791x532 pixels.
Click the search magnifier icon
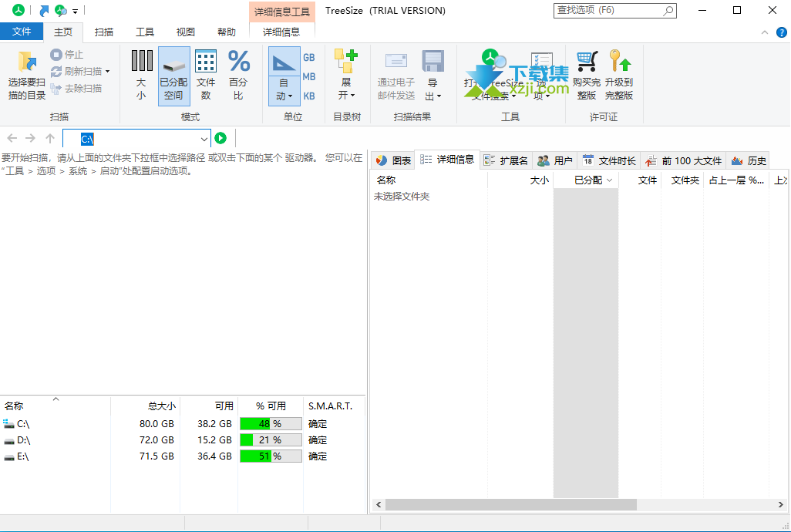tap(668, 10)
